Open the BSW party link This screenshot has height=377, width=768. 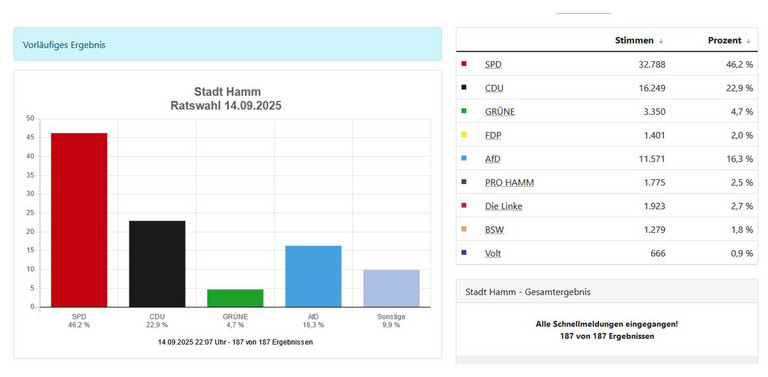point(494,230)
